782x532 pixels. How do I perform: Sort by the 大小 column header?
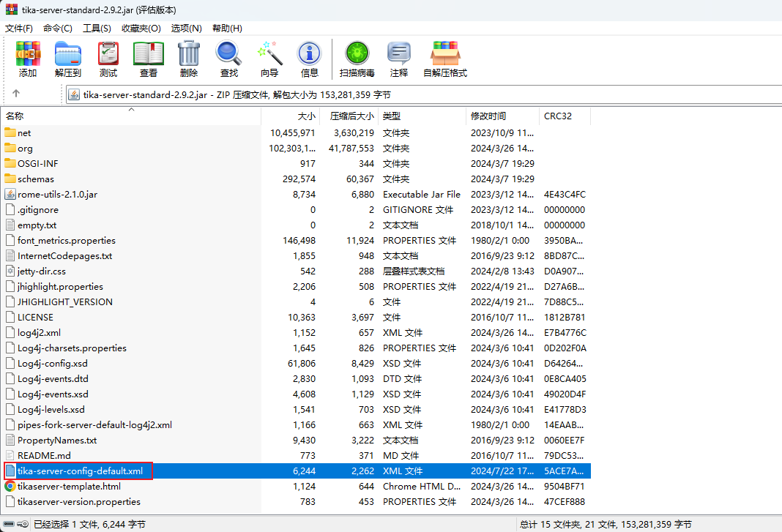(290, 116)
